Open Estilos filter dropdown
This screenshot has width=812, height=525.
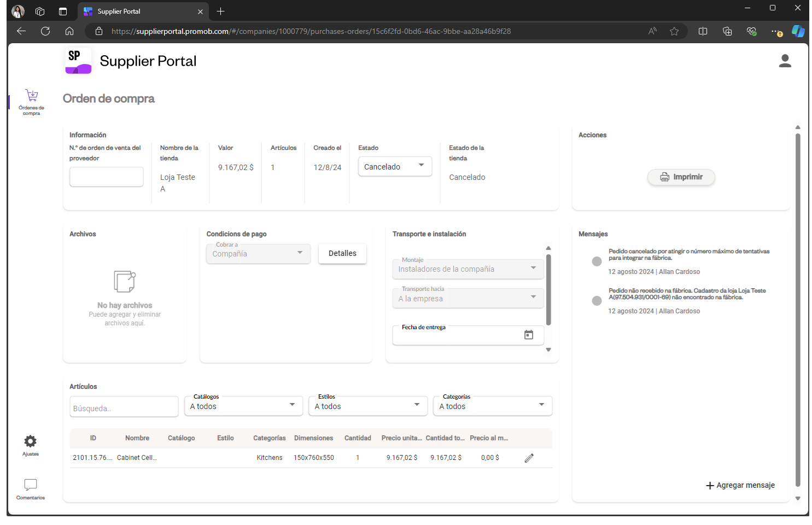[368, 406]
